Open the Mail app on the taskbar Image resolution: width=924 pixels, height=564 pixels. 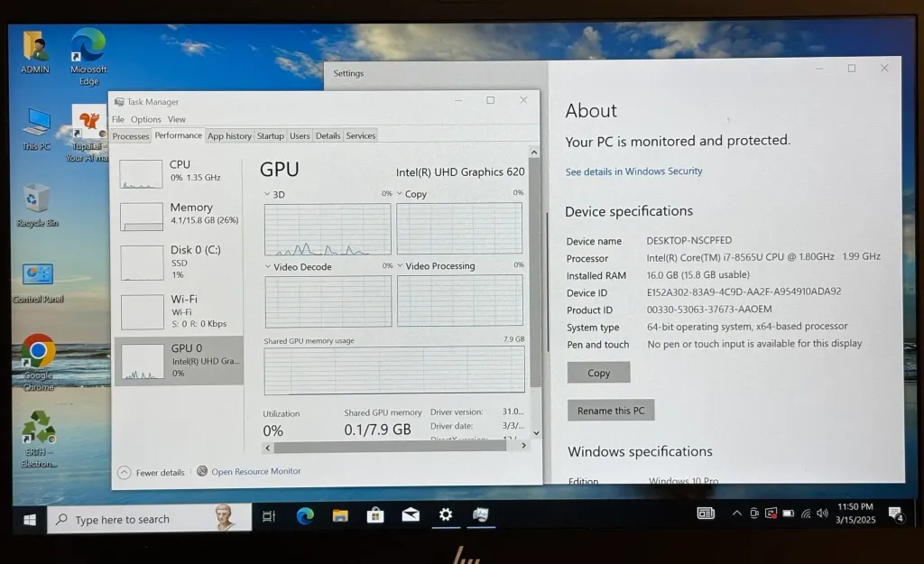pyautogui.click(x=411, y=515)
